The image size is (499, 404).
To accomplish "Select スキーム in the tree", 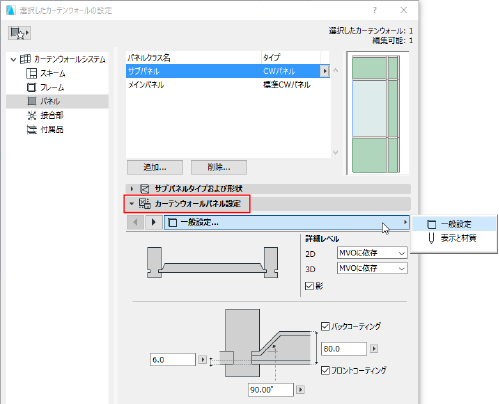I will coord(53,73).
